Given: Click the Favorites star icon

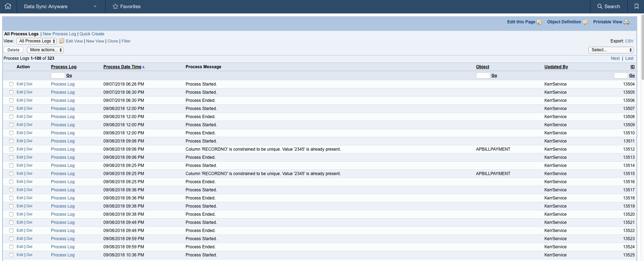Looking at the screenshot, I should pyautogui.click(x=115, y=6).
